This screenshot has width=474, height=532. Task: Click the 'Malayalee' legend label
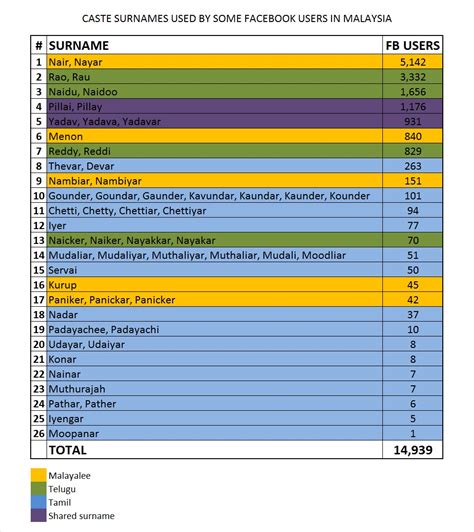point(69,475)
